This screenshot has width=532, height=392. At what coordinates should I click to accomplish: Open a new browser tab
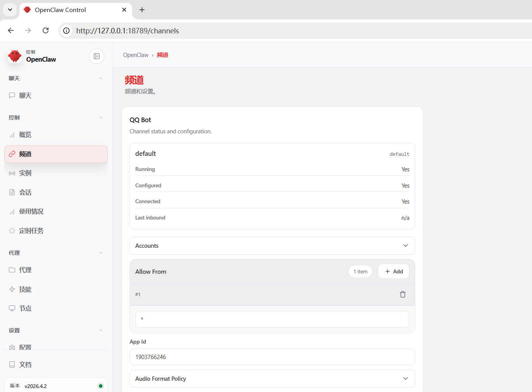[x=142, y=10]
